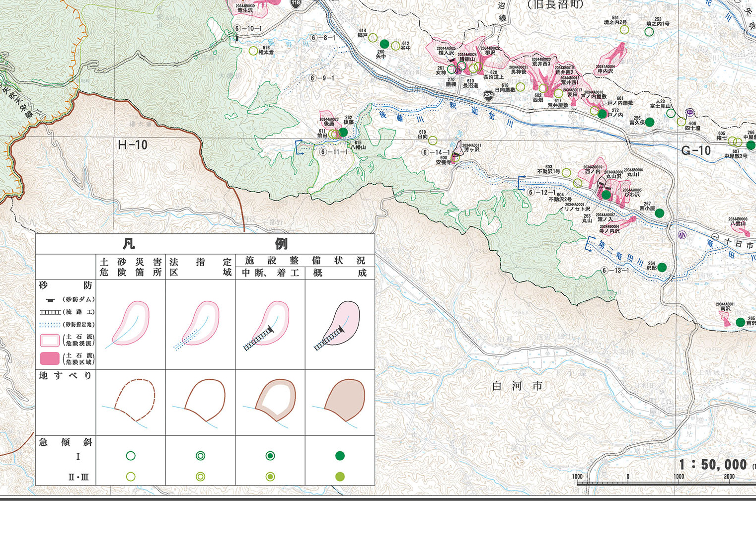The width and height of the screenshot is (756, 559).
Task: Click the route 294 highway shield
Action: coord(489,95)
